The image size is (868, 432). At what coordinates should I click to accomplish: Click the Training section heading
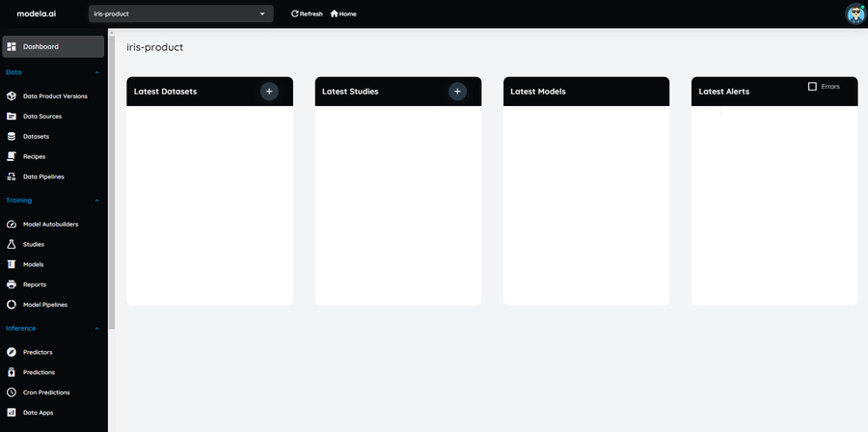point(19,201)
